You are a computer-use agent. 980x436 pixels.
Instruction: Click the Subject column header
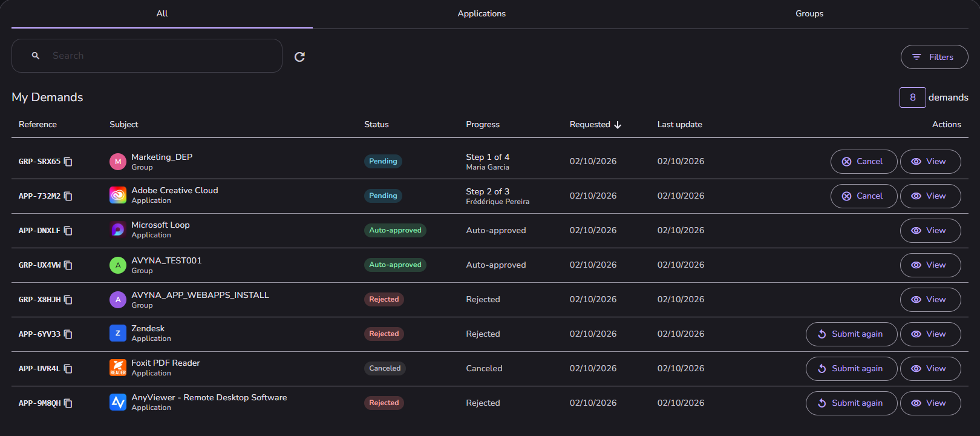124,124
